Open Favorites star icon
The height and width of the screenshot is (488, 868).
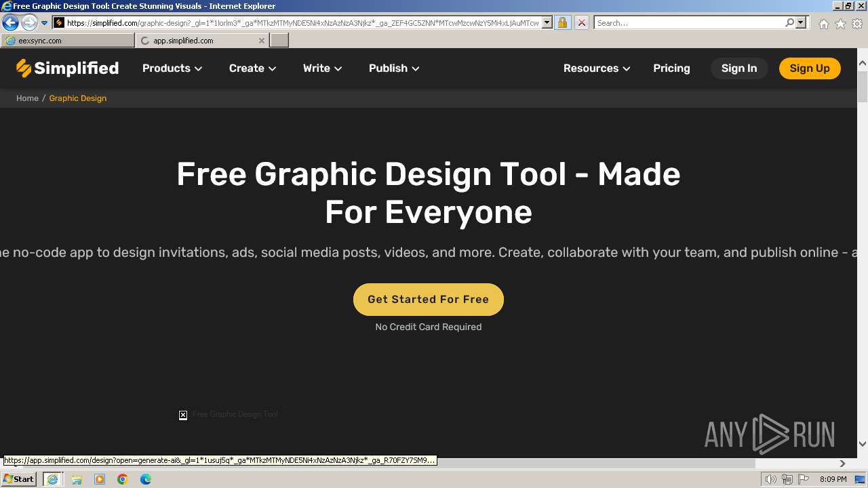[x=840, y=24]
